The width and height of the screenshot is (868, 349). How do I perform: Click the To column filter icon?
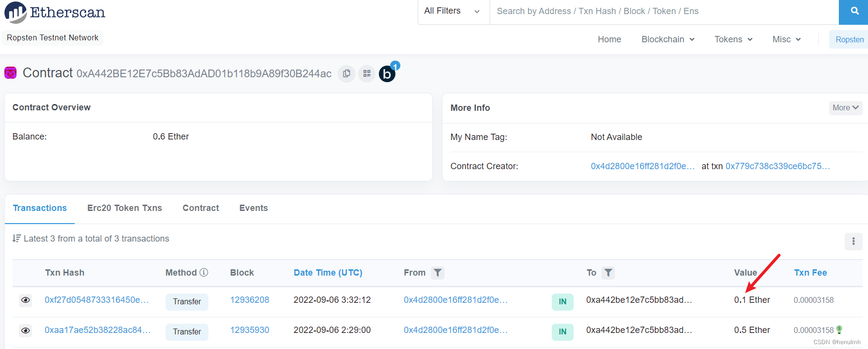[608, 273]
